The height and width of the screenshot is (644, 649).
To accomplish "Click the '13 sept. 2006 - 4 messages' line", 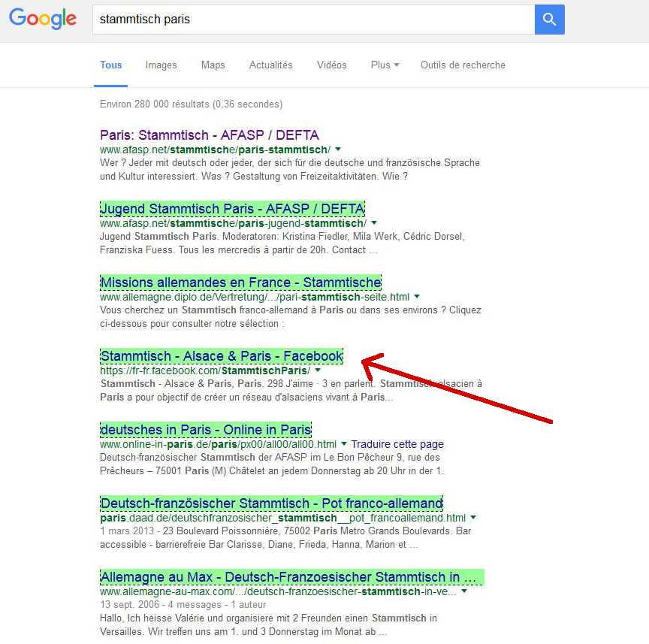I will tap(183, 605).
